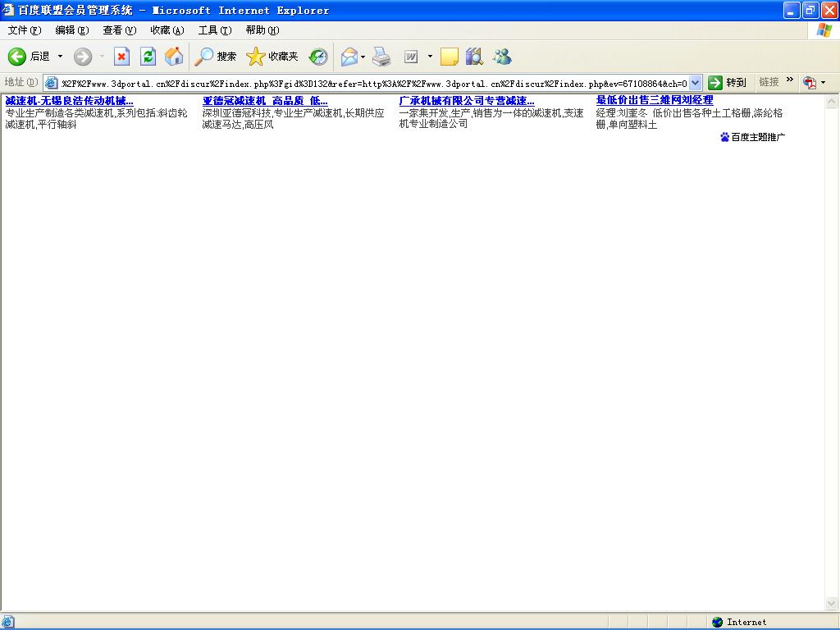Open the Research books icon

coord(474,57)
